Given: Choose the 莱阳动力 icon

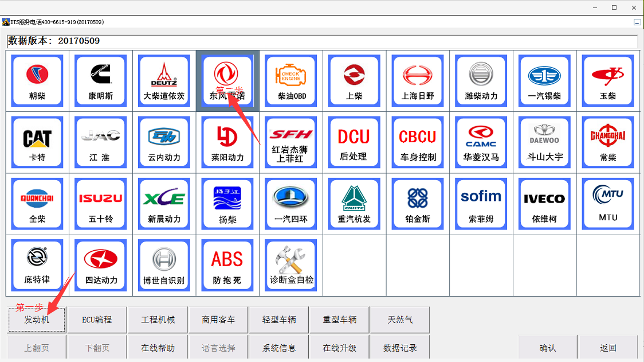Looking at the screenshot, I should (x=227, y=142).
